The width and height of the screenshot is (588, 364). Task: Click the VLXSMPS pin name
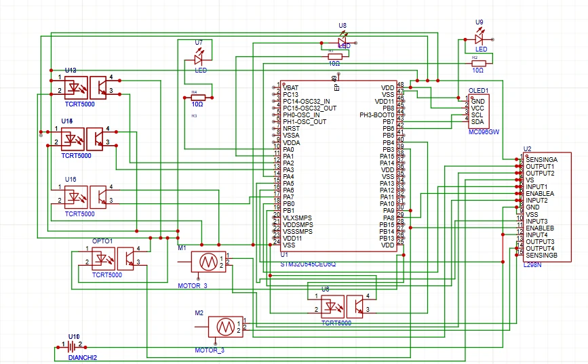(x=297, y=218)
